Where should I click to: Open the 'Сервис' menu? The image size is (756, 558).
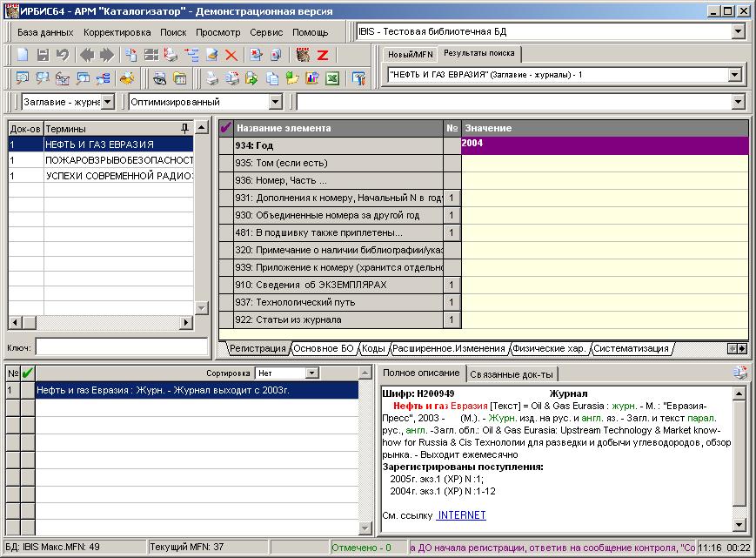(x=266, y=32)
